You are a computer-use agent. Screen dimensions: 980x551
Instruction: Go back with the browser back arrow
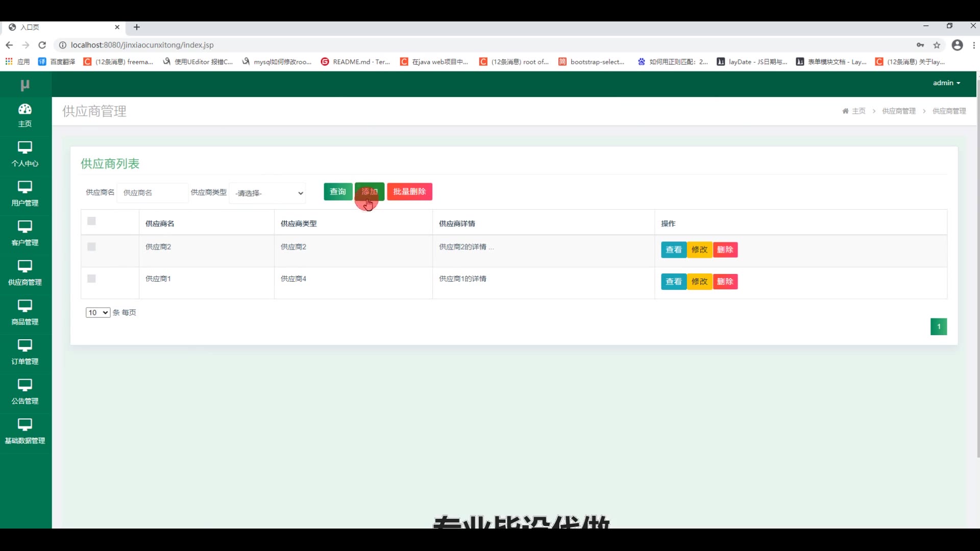[9, 45]
